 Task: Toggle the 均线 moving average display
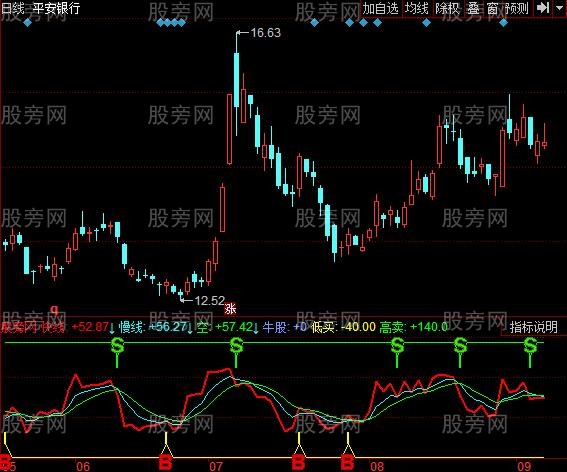417,8
